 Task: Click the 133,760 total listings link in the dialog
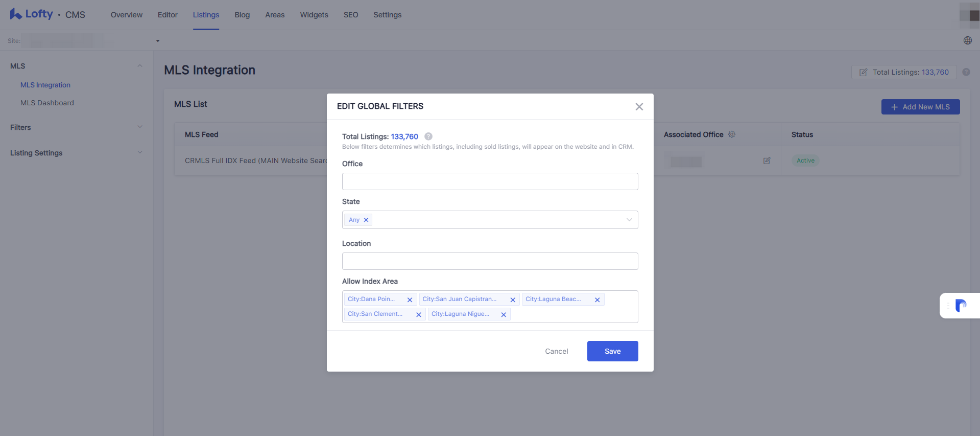[x=404, y=136]
